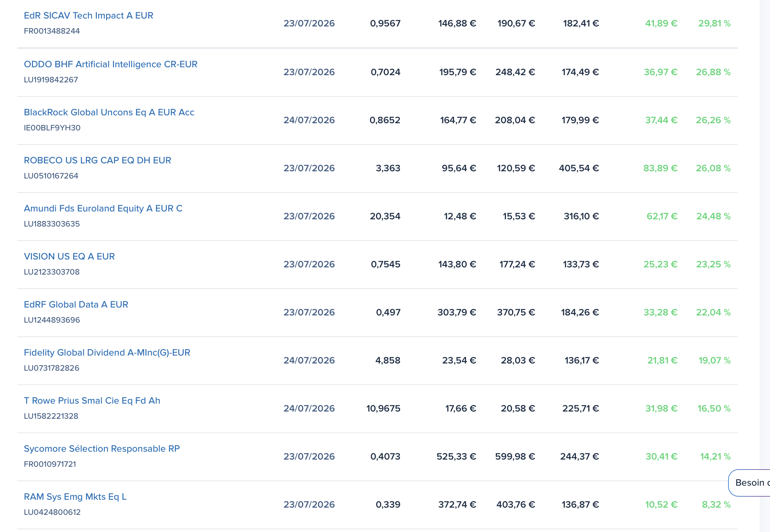Click the 21,81 € gain amount

tap(663, 360)
